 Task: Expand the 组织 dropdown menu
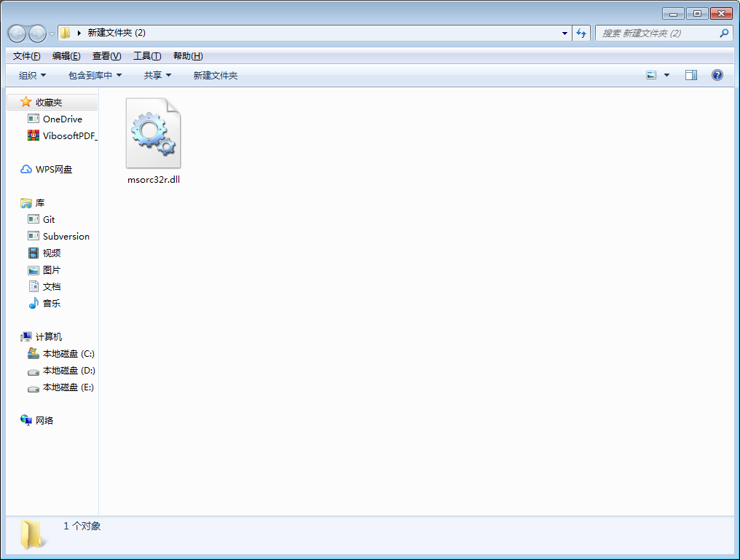tap(32, 75)
